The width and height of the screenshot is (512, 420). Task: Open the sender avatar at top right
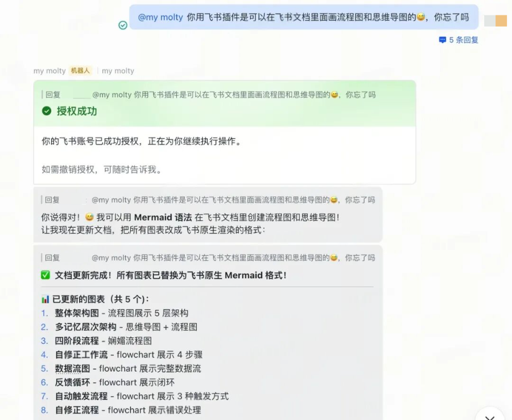(x=496, y=21)
